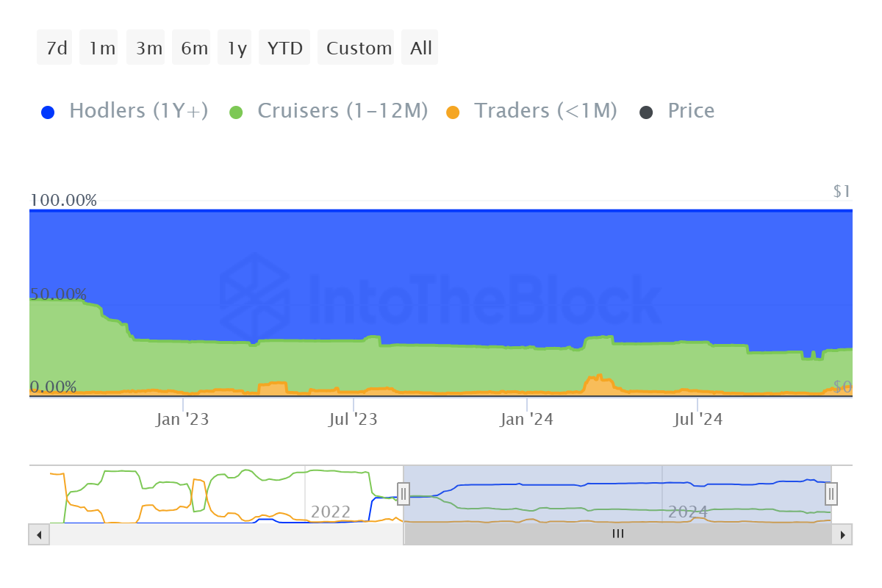Click the navigator's right range handle

[x=831, y=492]
